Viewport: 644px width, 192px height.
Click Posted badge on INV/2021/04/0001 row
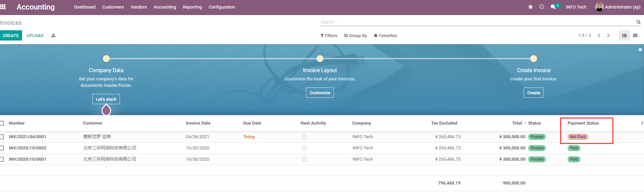point(537,137)
